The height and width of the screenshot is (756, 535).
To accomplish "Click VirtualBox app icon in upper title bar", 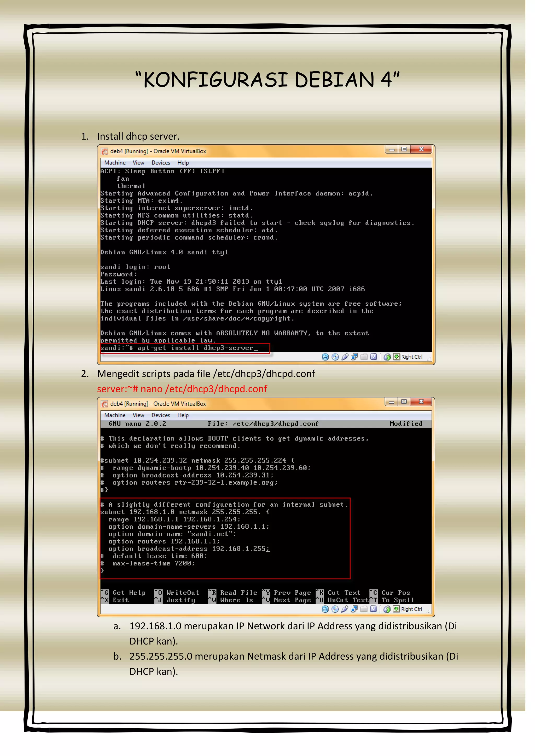I will click(105, 151).
